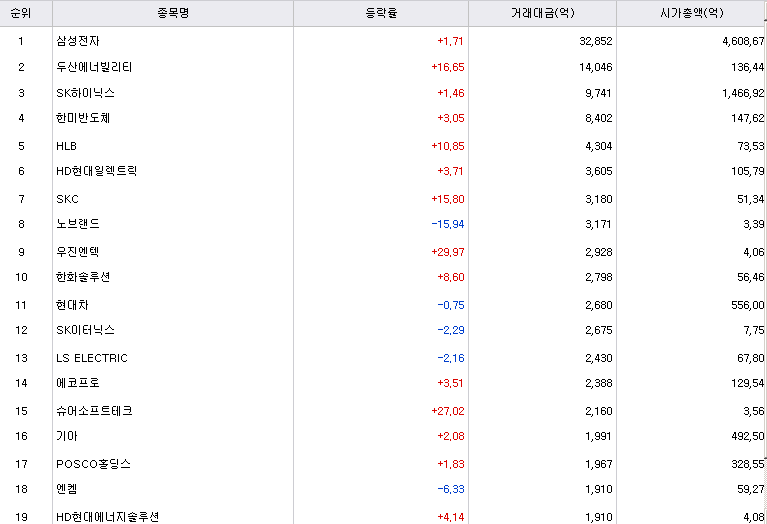Click change rate -6,33
The width and height of the screenshot is (767, 524).
451,489
